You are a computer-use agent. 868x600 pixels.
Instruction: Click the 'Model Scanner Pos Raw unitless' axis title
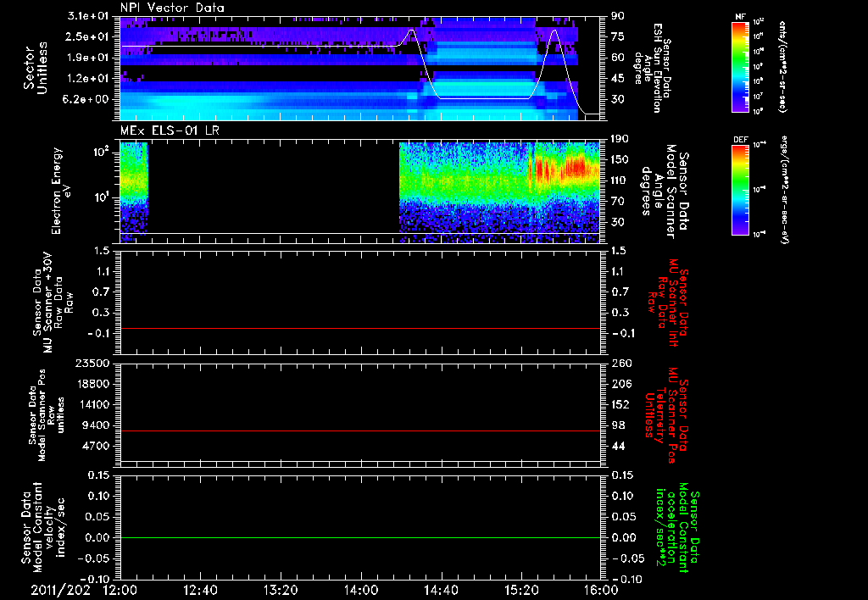[x=47, y=415]
